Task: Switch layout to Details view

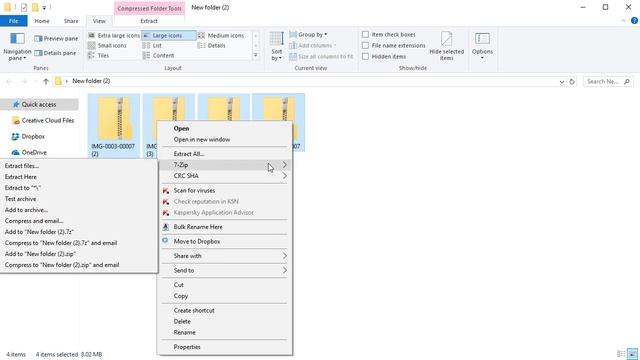Action: 211,45
